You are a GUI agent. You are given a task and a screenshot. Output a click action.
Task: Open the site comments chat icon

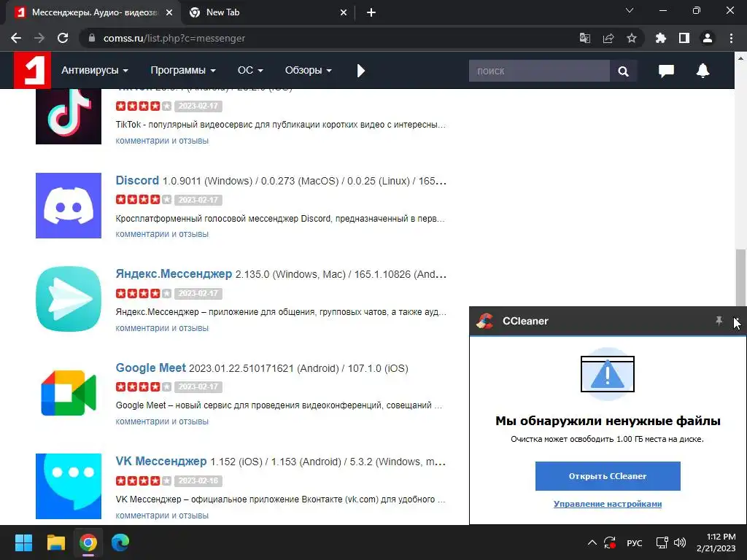tap(666, 71)
